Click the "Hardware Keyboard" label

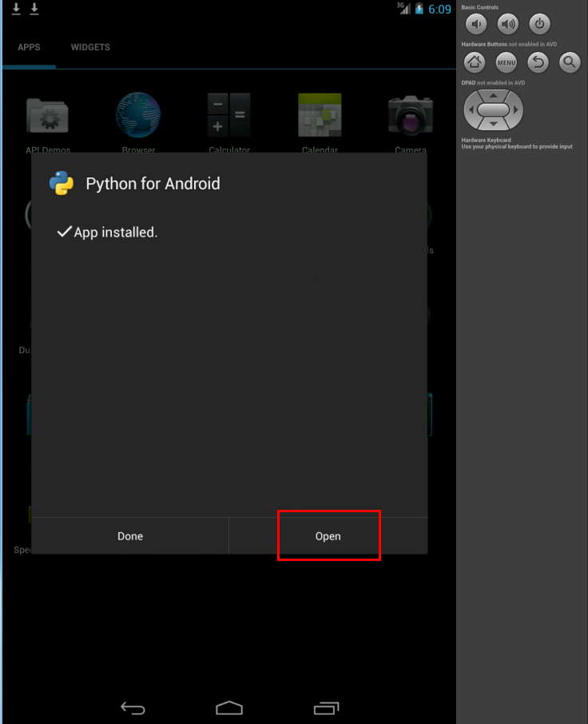click(x=486, y=140)
